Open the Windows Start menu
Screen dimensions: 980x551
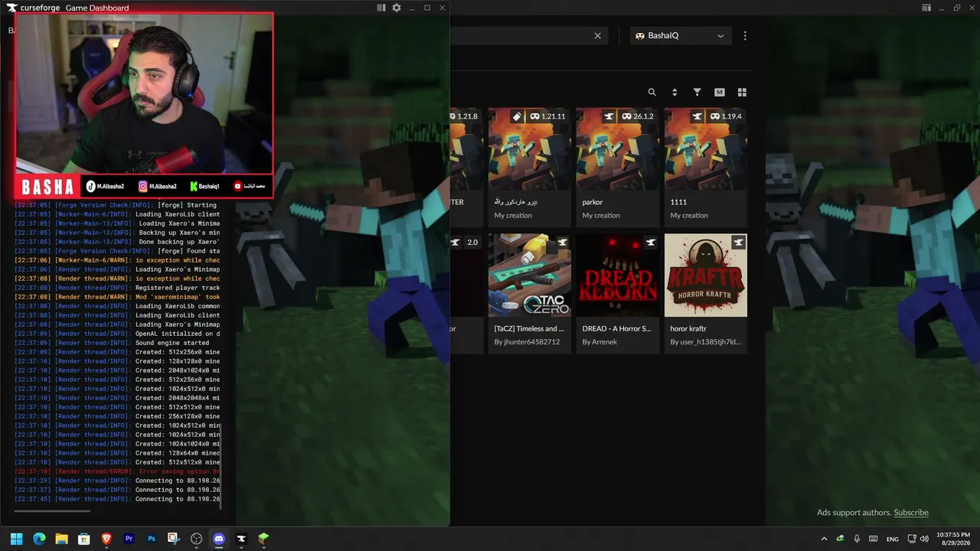pos(16,539)
